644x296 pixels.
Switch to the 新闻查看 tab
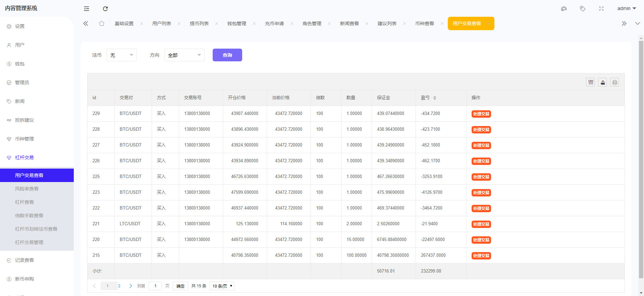click(x=349, y=23)
